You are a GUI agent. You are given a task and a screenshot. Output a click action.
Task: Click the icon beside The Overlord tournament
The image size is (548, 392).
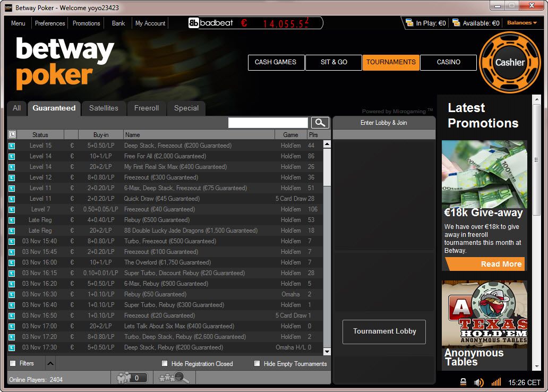click(x=12, y=262)
